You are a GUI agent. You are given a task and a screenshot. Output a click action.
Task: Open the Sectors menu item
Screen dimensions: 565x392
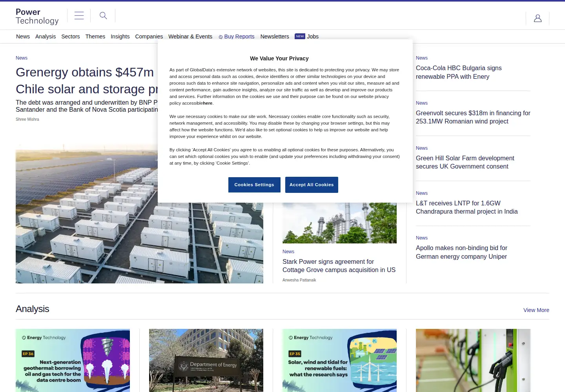pyautogui.click(x=71, y=36)
